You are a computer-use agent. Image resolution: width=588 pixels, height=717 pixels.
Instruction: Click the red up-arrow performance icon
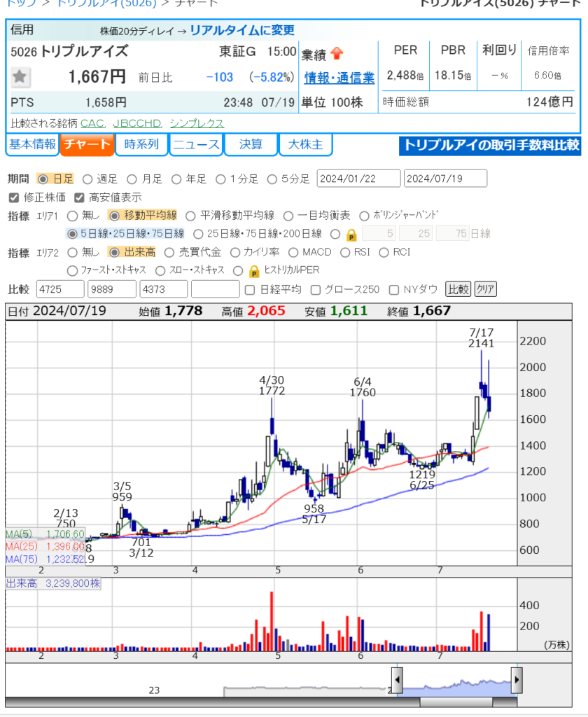point(337,53)
